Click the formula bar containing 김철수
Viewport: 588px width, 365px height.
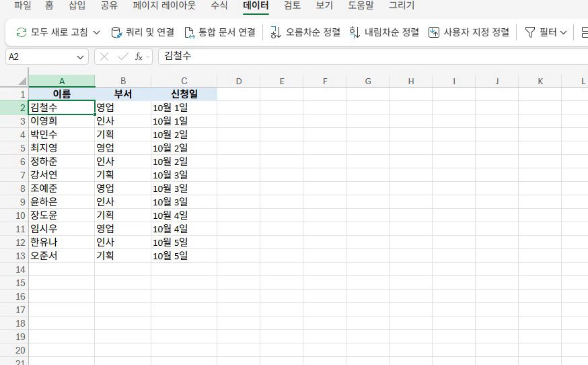pos(373,57)
